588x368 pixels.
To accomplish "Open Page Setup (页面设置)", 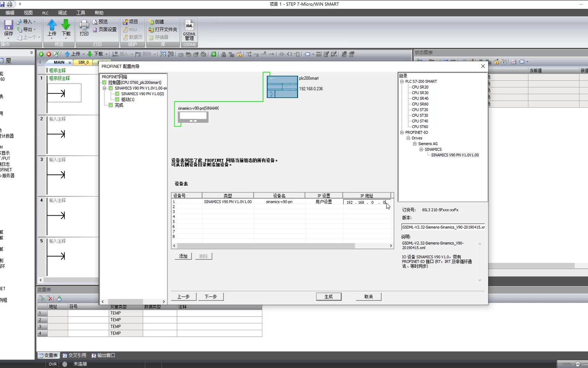I will 105,29.
